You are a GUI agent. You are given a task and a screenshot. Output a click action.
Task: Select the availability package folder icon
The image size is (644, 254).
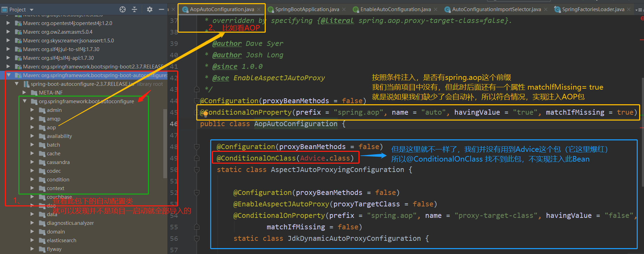[42, 136]
